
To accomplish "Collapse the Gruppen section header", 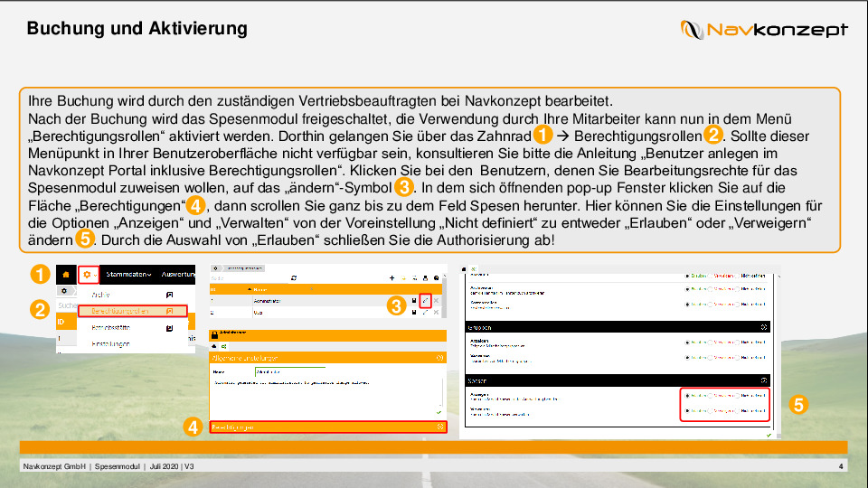I will (x=618, y=327).
